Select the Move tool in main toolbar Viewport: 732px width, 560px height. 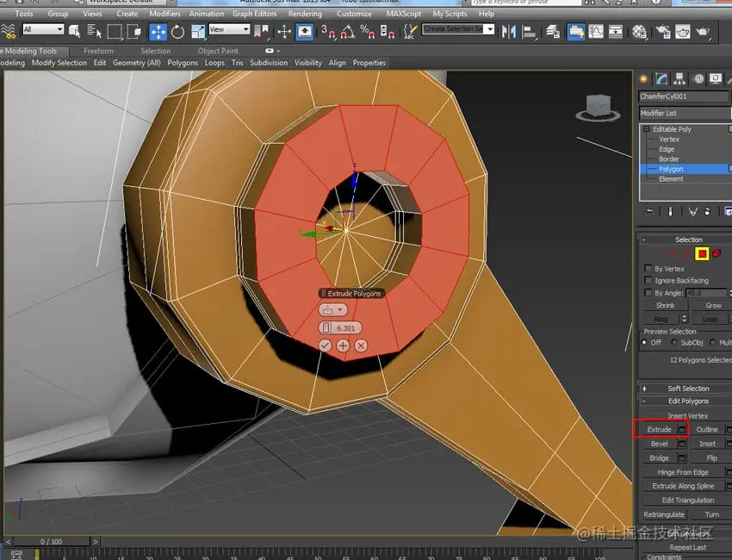[x=158, y=31]
